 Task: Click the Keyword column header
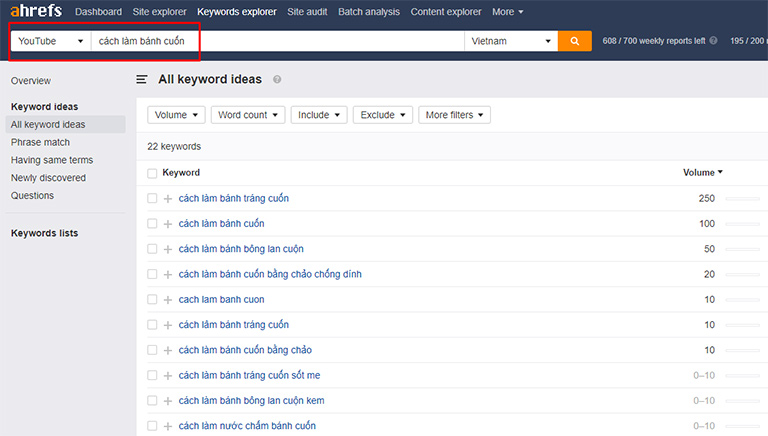point(181,172)
